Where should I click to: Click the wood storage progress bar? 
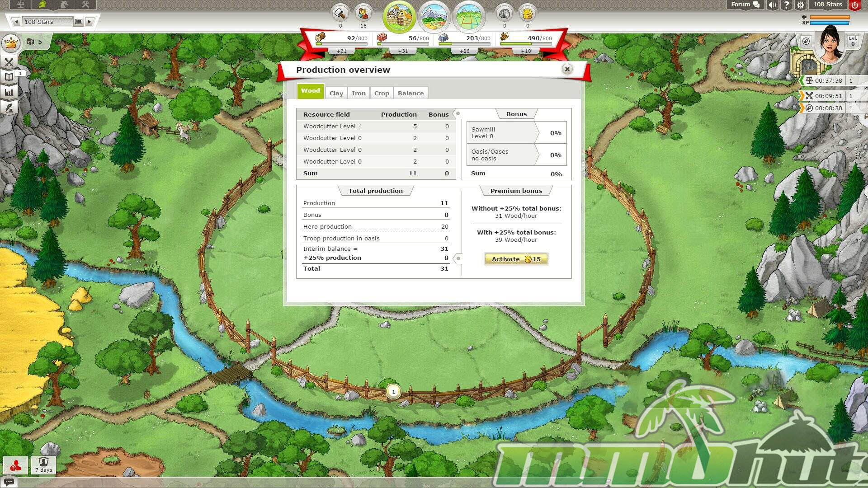(x=341, y=44)
